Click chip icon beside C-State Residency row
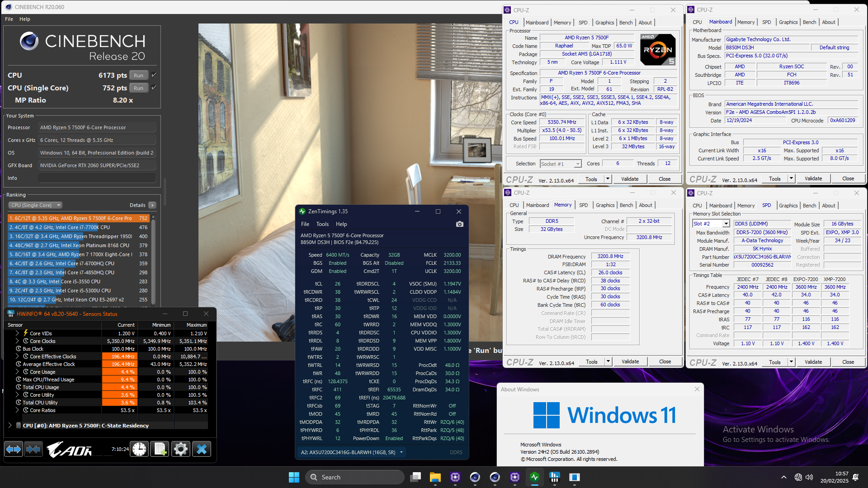The image size is (868, 488). (x=19, y=426)
